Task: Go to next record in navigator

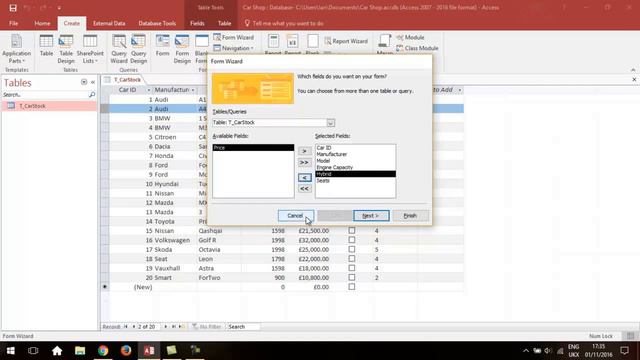Action: point(166,327)
